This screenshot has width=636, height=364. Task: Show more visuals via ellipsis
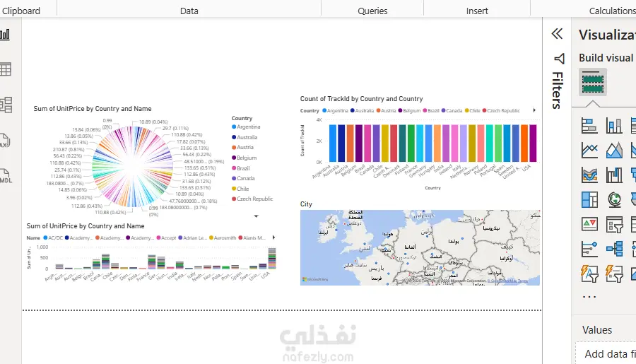(x=589, y=297)
